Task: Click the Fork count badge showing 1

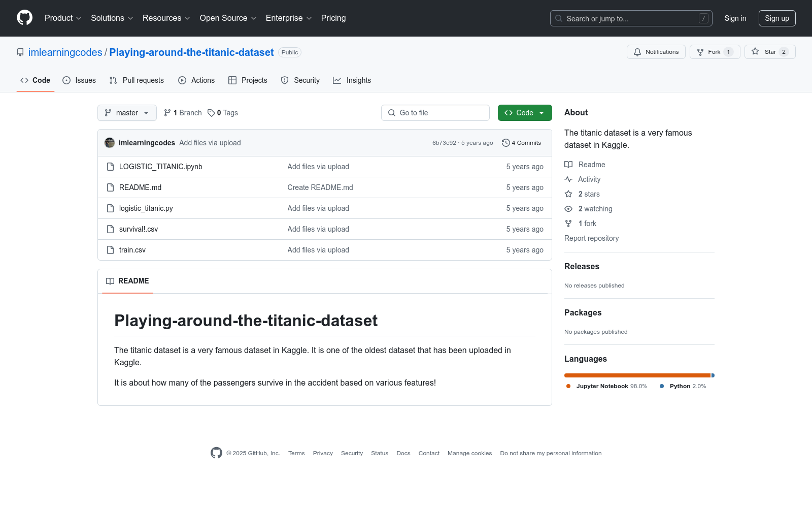Action: [728, 52]
